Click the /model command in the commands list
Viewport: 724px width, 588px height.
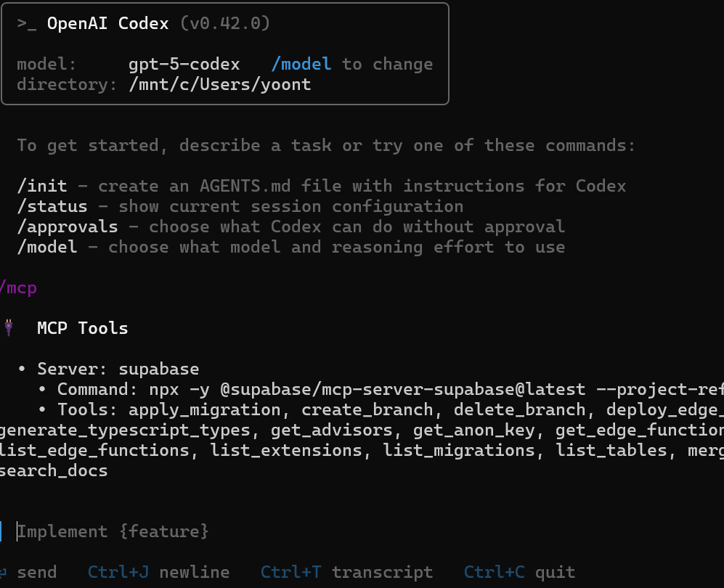coord(47,247)
